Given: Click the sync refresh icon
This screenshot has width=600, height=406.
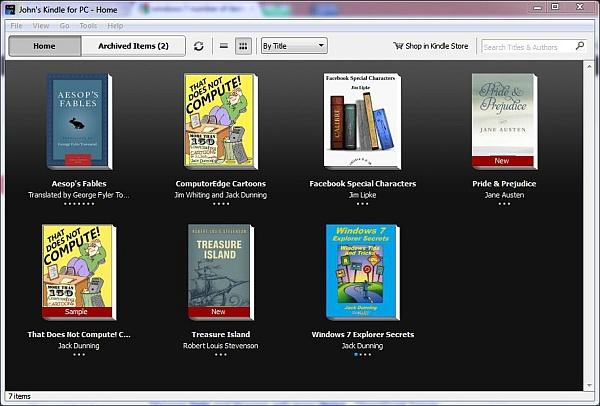Looking at the screenshot, I should 198,46.
